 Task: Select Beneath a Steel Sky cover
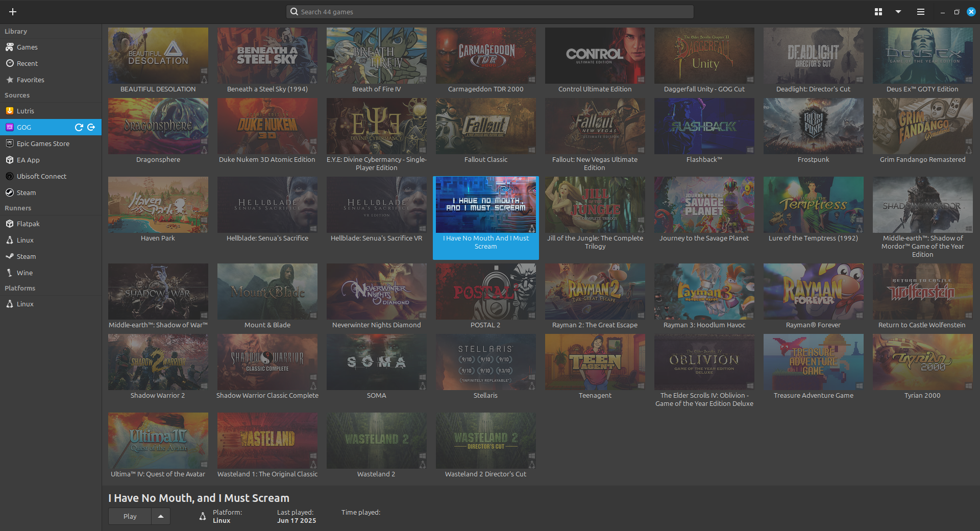pyautogui.click(x=267, y=56)
